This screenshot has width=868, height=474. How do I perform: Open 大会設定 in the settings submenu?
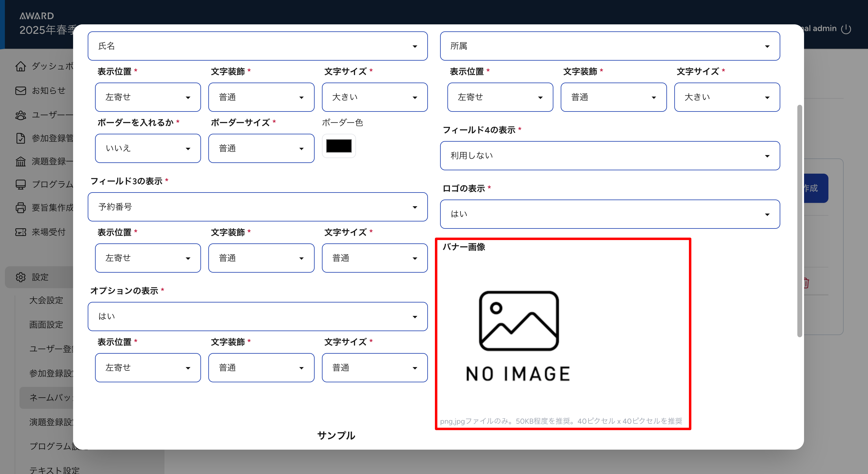coord(46,300)
